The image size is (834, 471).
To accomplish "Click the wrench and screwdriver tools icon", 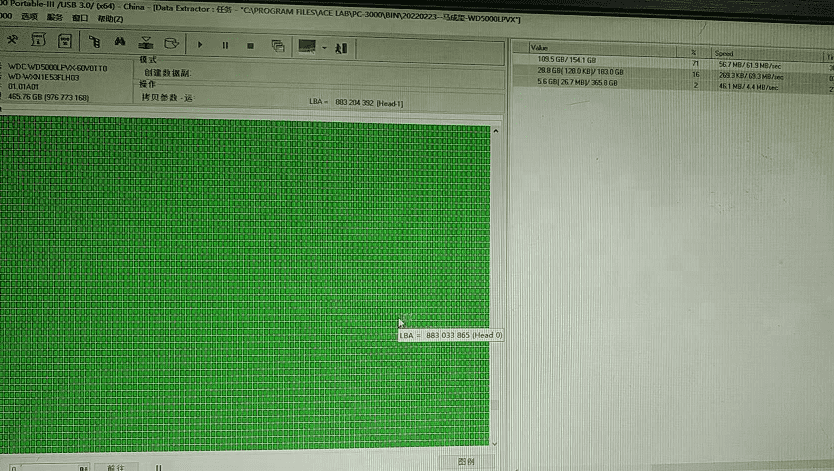I will pyautogui.click(x=13, y=42).
